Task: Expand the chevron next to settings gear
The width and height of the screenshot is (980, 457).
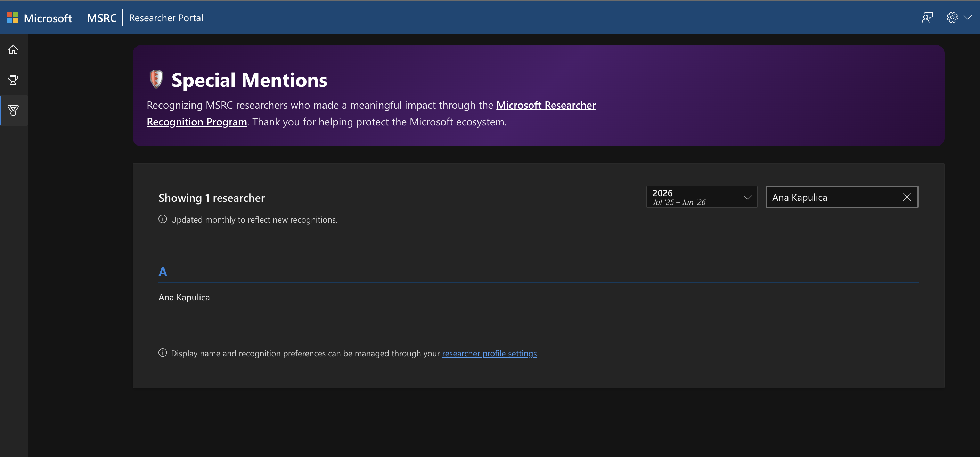Action: click(967, 17)
